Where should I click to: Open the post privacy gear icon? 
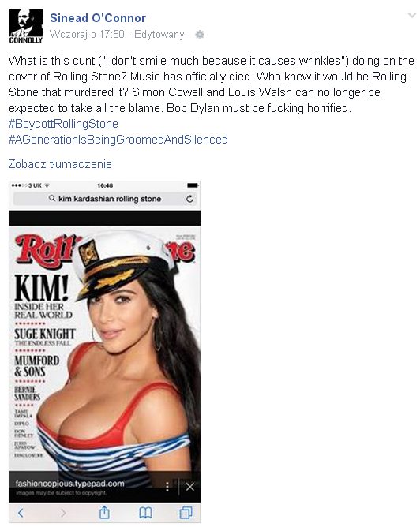[200, 34]
